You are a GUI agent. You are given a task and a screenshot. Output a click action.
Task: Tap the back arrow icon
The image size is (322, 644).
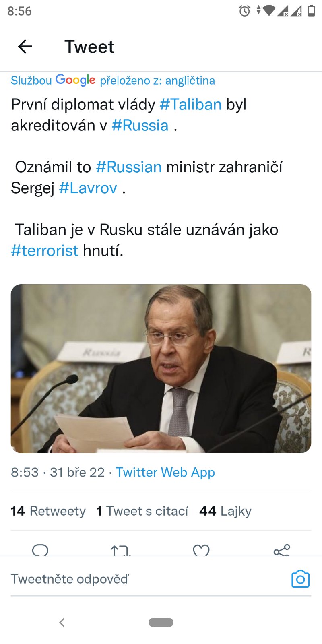pos(25,47)
